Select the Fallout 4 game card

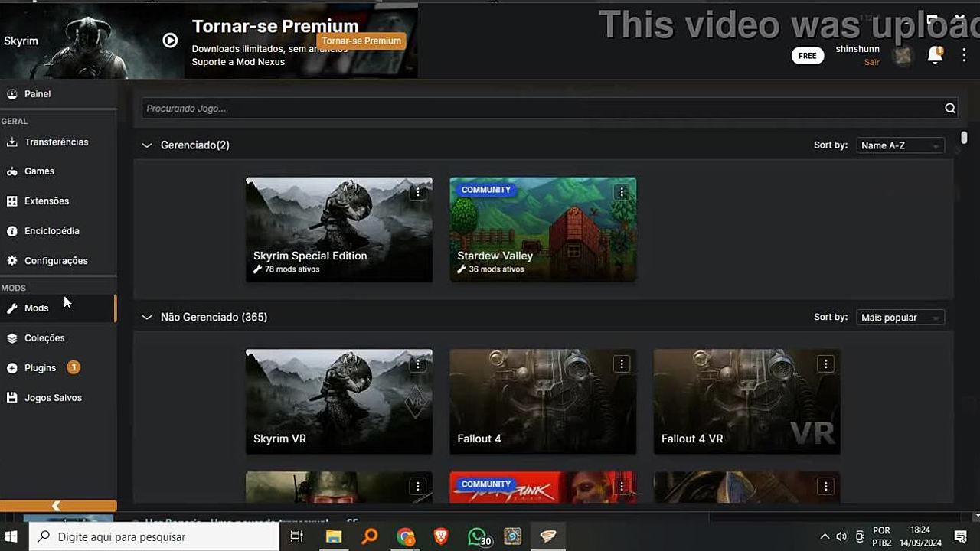tap(543, 402)
